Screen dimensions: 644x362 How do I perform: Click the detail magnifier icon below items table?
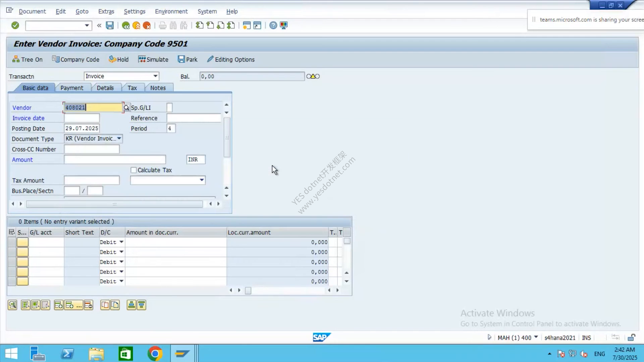[x=12, y=305]
